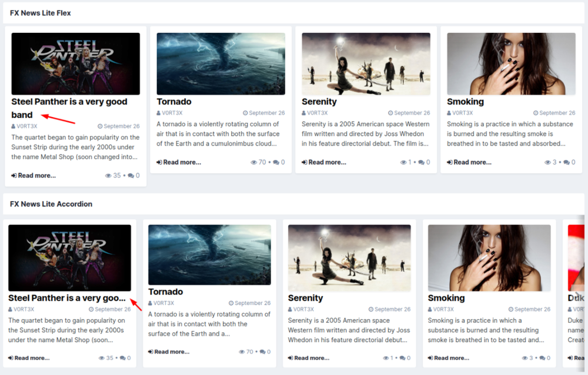Click the clock date icon on Flex Tornado card
Image resolution: width=588 pixels, height=375 pixels.
[245, 113]
